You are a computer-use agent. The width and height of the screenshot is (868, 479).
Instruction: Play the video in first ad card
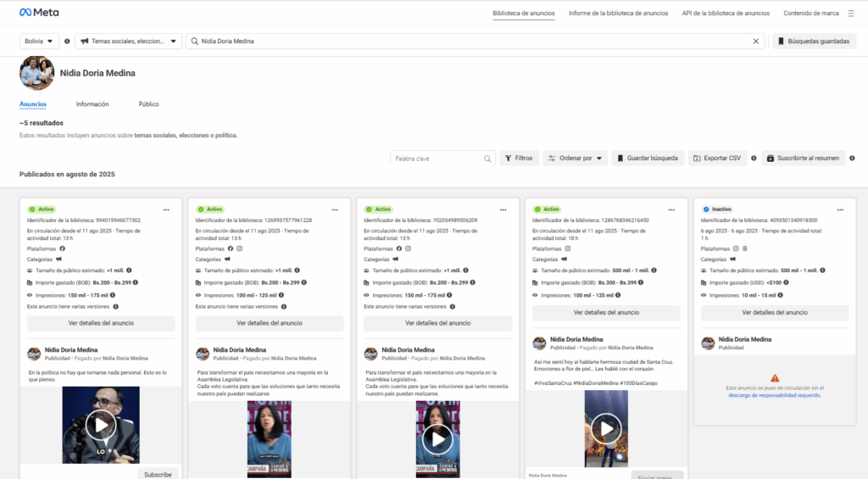[x=101, y=425]
